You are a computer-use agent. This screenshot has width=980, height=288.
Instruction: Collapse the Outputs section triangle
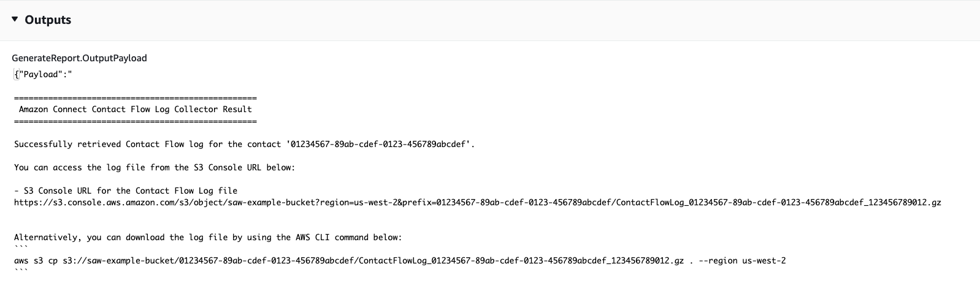coord(15,20)
